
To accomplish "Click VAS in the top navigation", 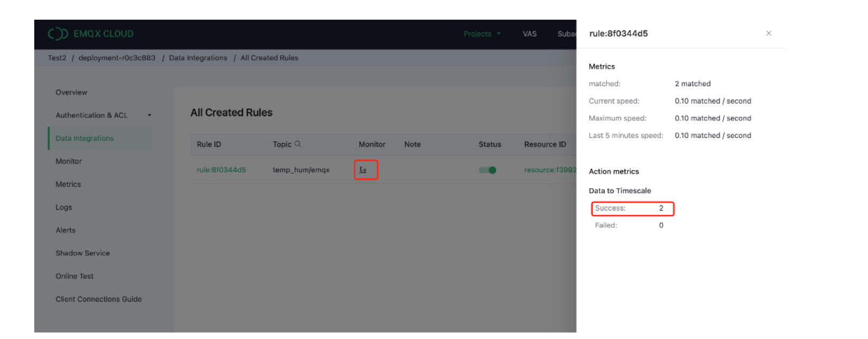I will pyautogui.click(x=529, y=34).
